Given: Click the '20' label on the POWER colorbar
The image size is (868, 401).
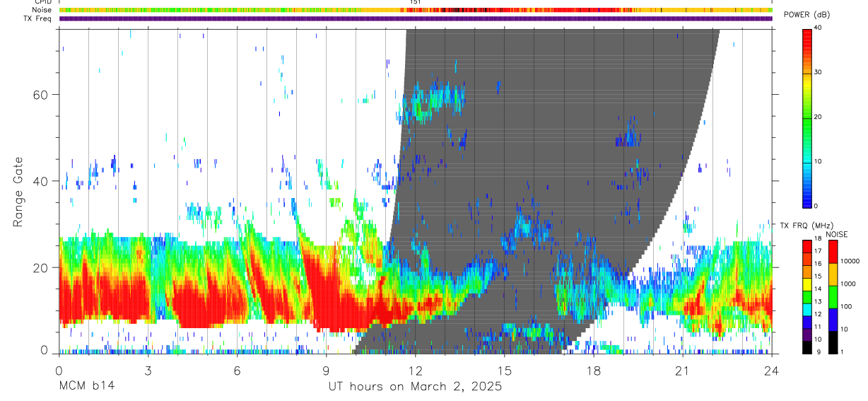Looking at the screenshot, I should tap(819, 117).
